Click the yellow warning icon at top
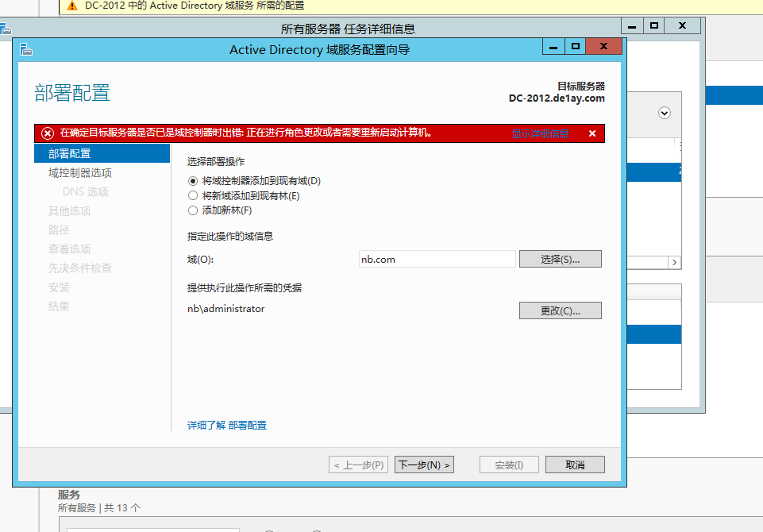 point(72,6)
